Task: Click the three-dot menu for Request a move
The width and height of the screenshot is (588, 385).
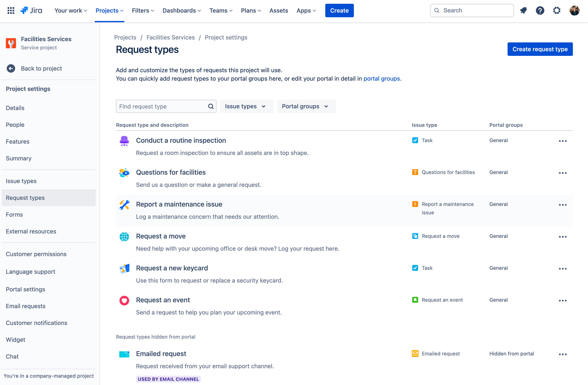Action: tap(562, 236)
